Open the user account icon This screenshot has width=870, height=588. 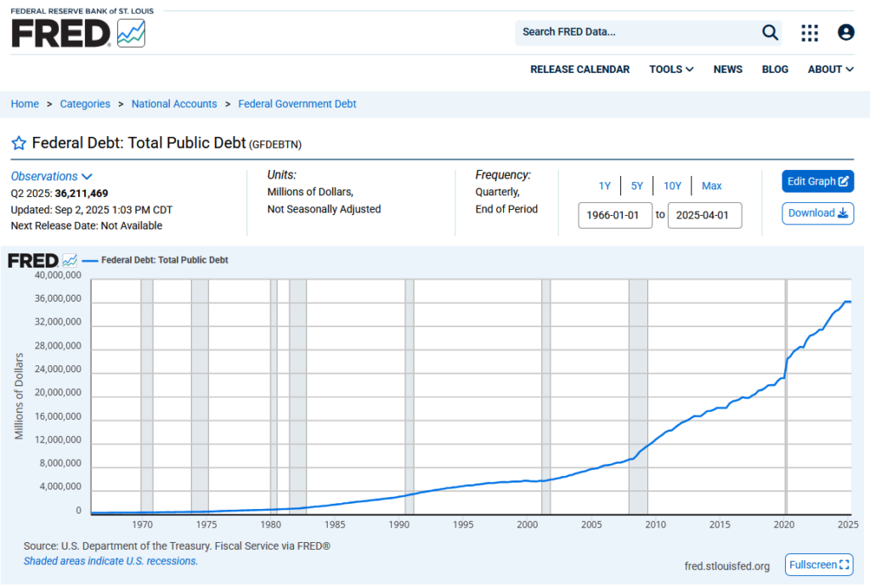pyautogui.click(x=845, y=32)
